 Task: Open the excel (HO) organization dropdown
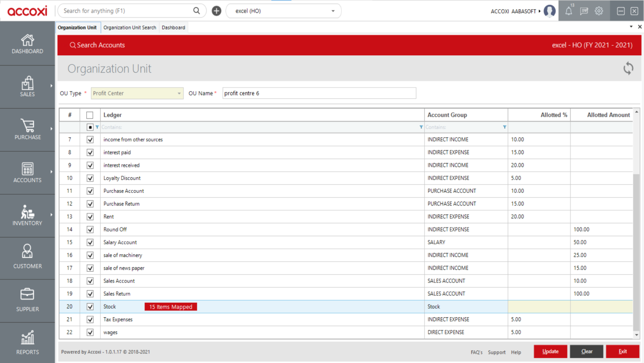333,11
